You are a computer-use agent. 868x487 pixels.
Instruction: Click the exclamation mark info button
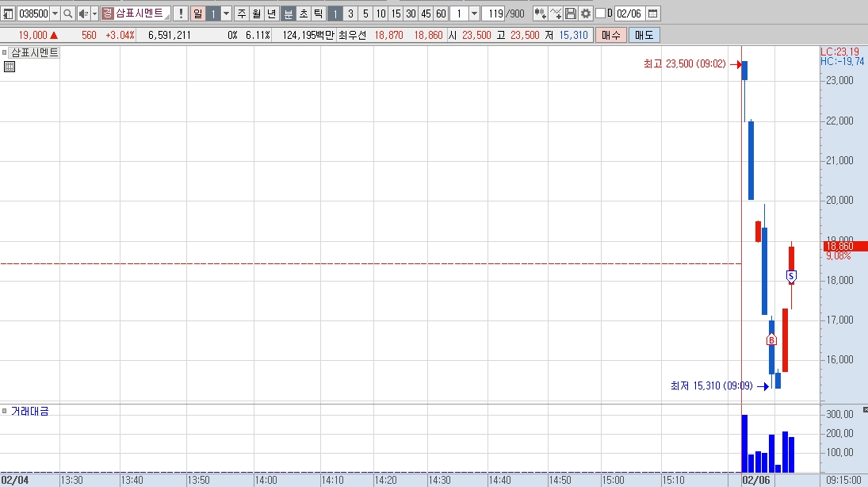tap(181, 13)
